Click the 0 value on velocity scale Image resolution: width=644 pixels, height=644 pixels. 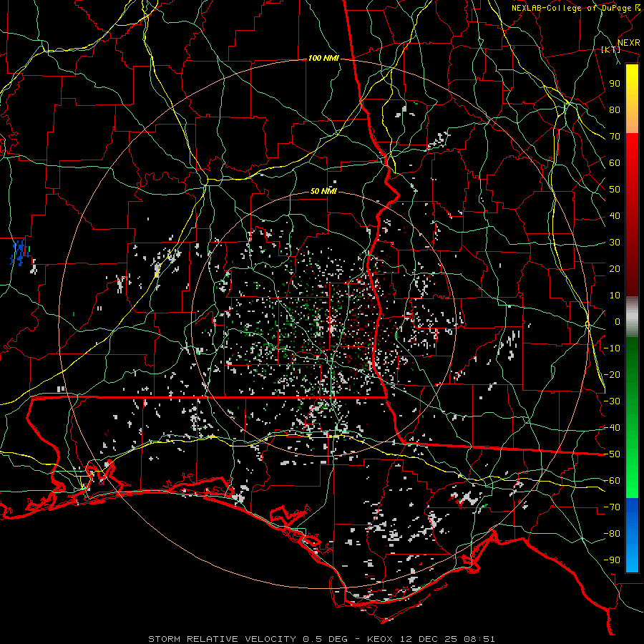tap(618, 321)
